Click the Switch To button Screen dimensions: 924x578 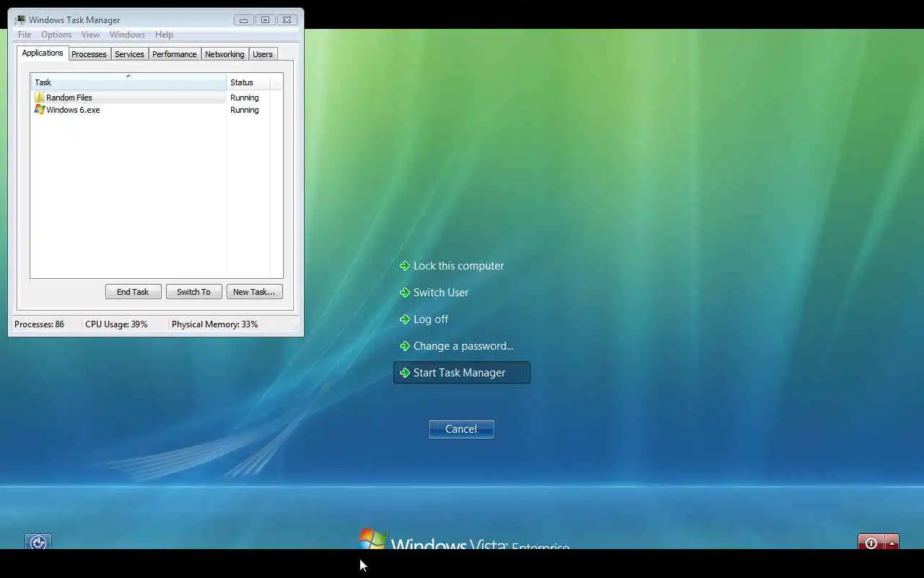(x=193, y=292)
